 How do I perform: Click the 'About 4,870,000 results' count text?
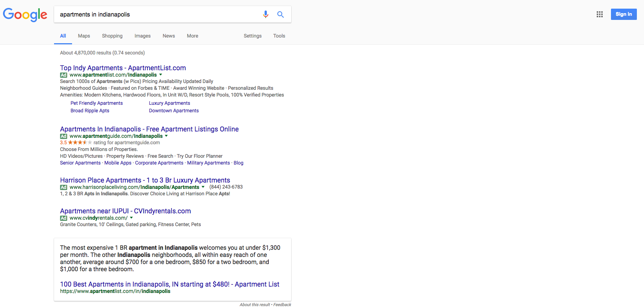pyautogui.click(x=102, y=53)
